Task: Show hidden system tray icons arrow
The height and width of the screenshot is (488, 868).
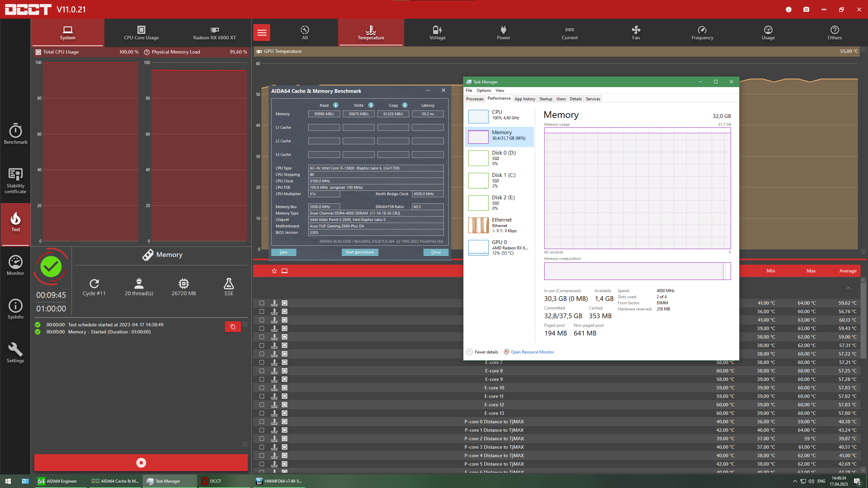Action: point(795,481)
